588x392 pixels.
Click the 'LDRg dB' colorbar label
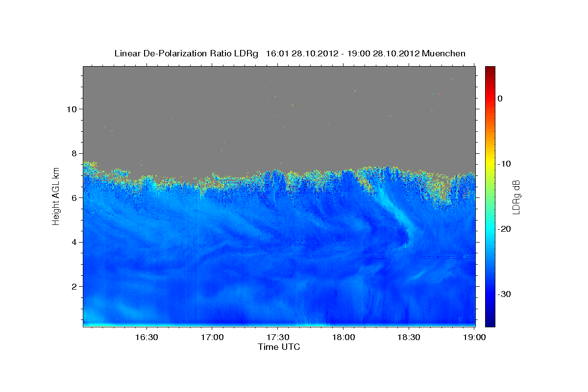pos(516,197)
